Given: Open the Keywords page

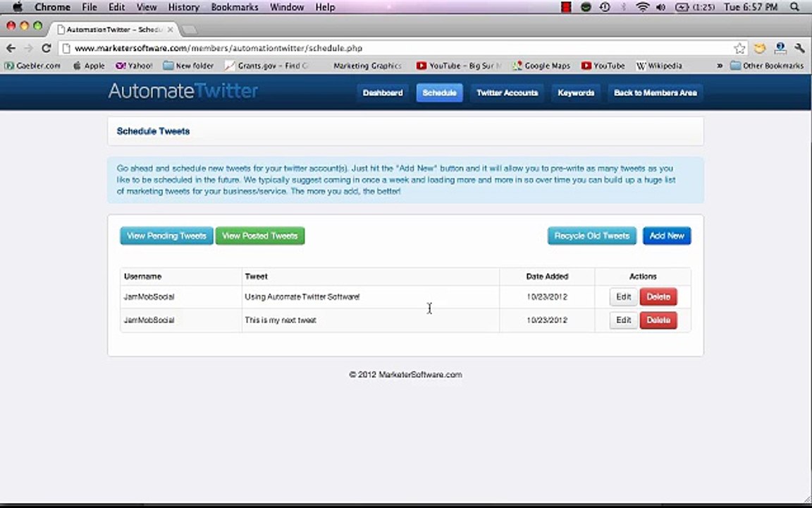Looking at the screenshot, I should (576, 93).
